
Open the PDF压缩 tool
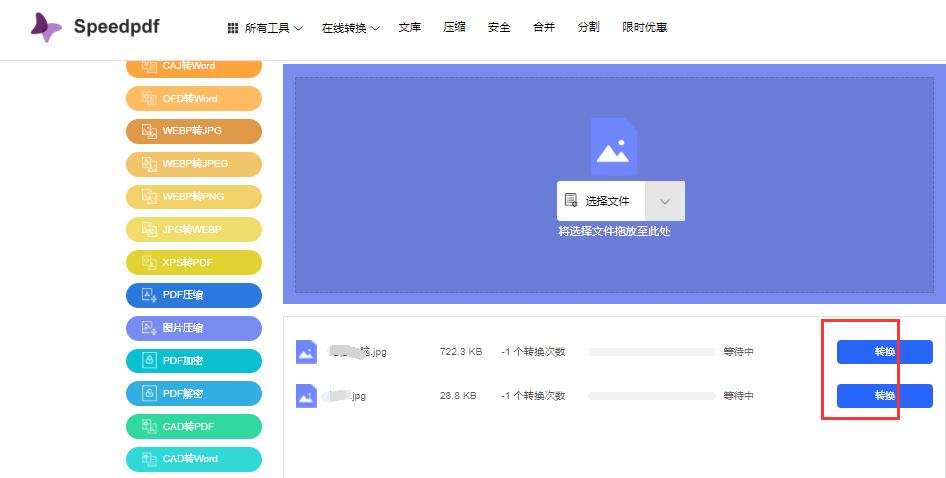click(194, 295)
